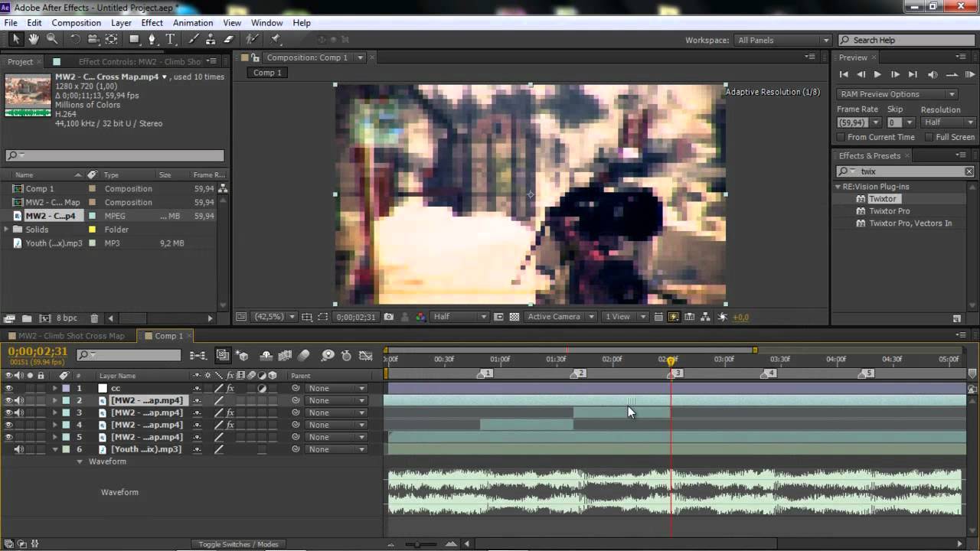The width and height of the screenshot is (980, 551).
Task: Open the Layer menu
Action: pos(121,23)
